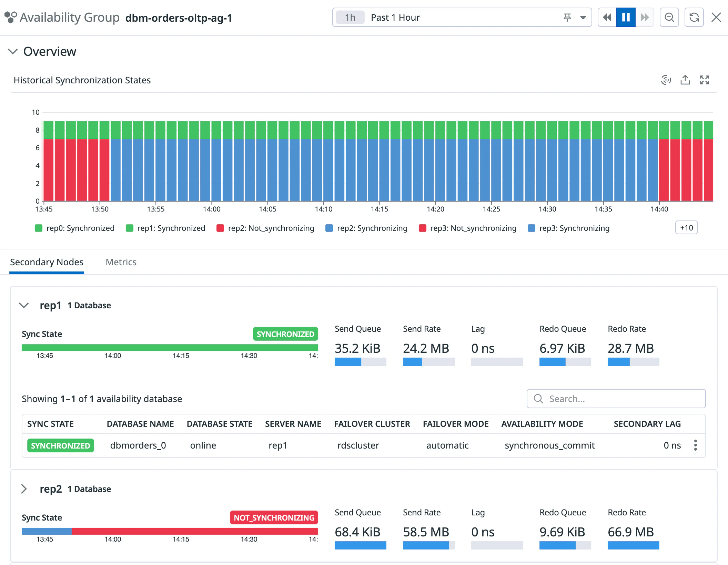The width and height of the screenshot is (728, 565).
Task: Show the +10 hidden legend items
Action: (x=686, y=228)
